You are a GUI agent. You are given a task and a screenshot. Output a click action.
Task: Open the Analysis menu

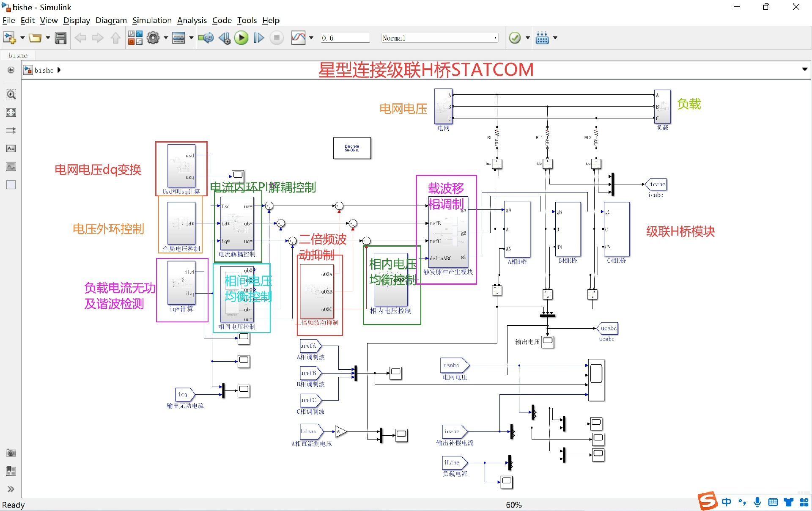tap(192, 20)
